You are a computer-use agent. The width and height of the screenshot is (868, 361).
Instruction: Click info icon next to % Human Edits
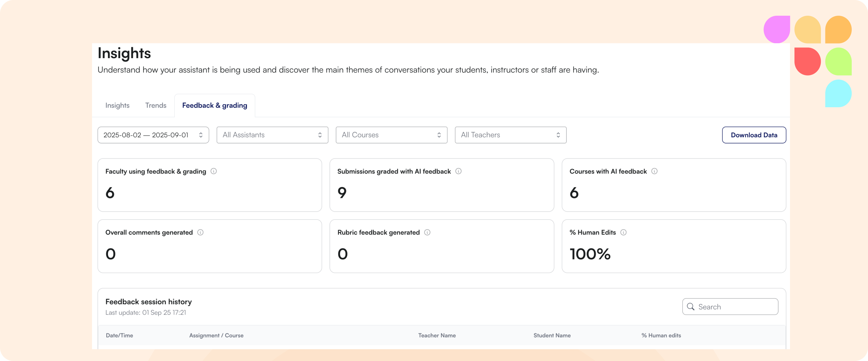[x=623, y=232]
